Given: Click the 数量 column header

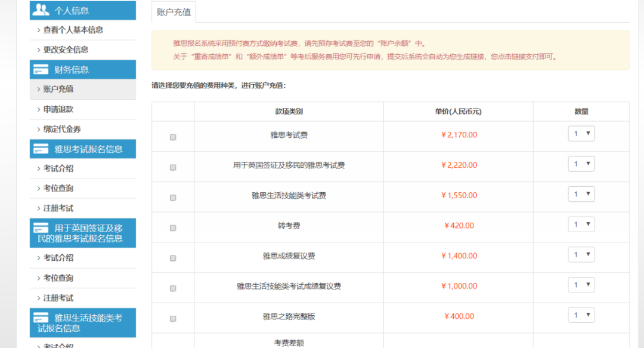Looking at the screenshot, I should tap(581, 112).
